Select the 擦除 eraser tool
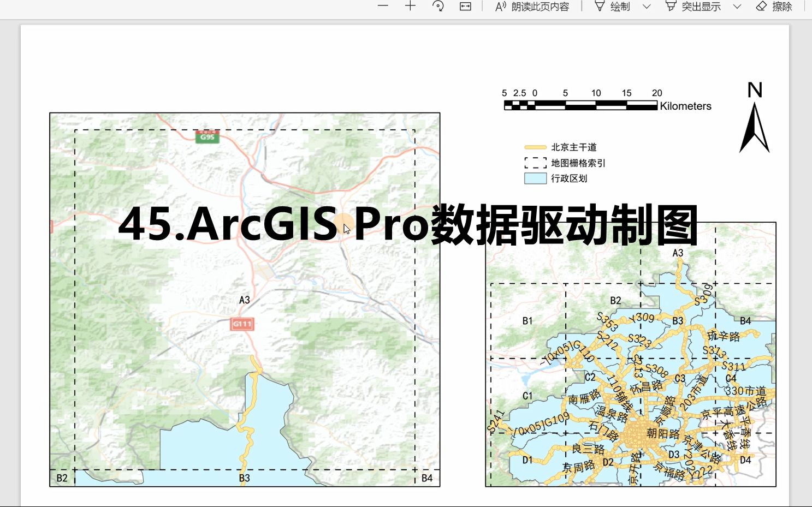This screenshot has height=507, width=812. click(774, 7)
